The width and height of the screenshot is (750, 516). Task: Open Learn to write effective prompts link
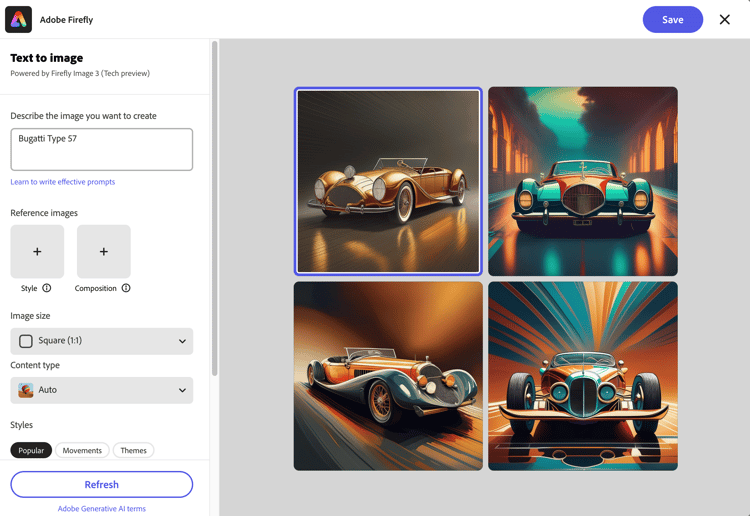pyautogui.click(x=63, y=182)
